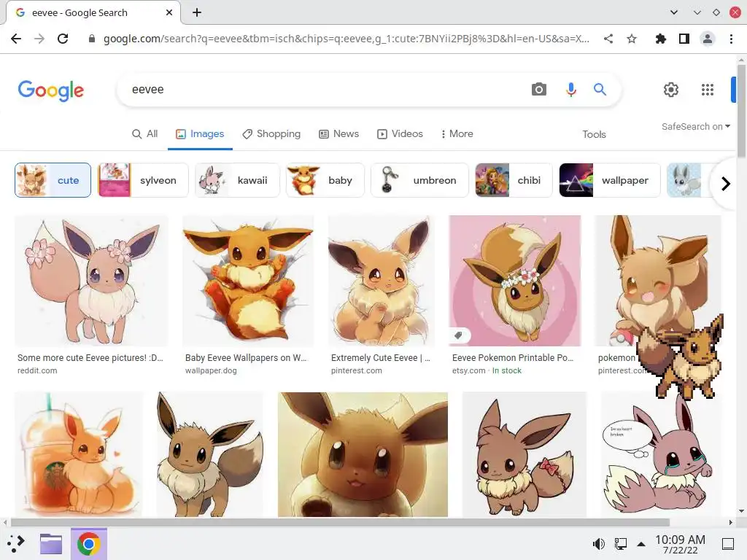747x560 pixels.
Task: Click the blue magnifier search button
Action: pos(600,90)
